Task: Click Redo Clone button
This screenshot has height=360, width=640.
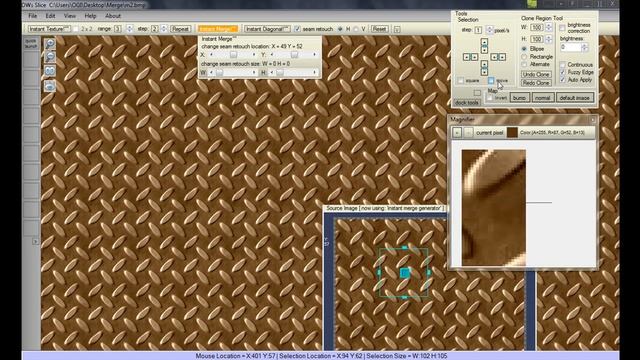Action: point(536,83)
